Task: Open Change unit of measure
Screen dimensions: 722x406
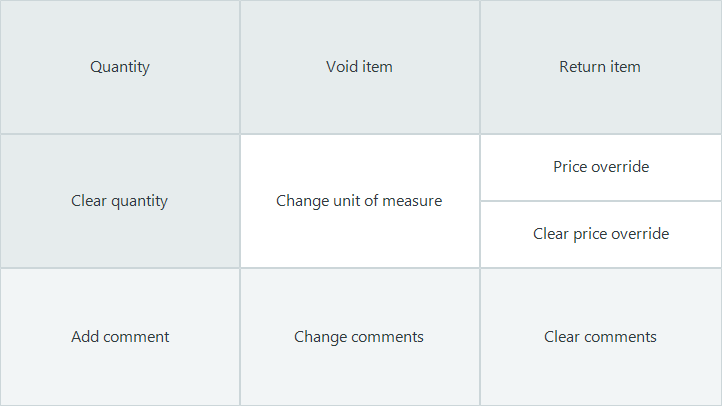Action: (x=360, y=201)
